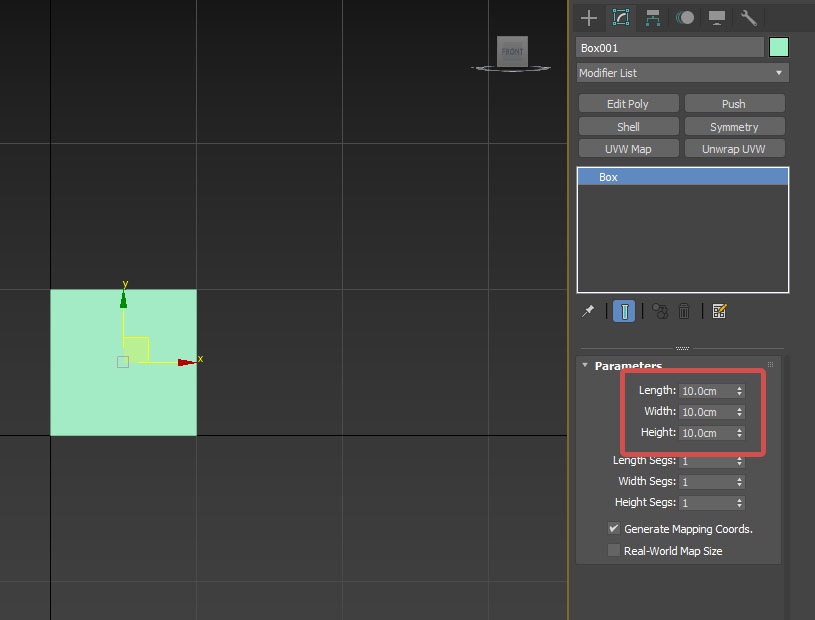Apply the Symmetry modifier
This screenshot has width=815, height=620.
point(734,127)
